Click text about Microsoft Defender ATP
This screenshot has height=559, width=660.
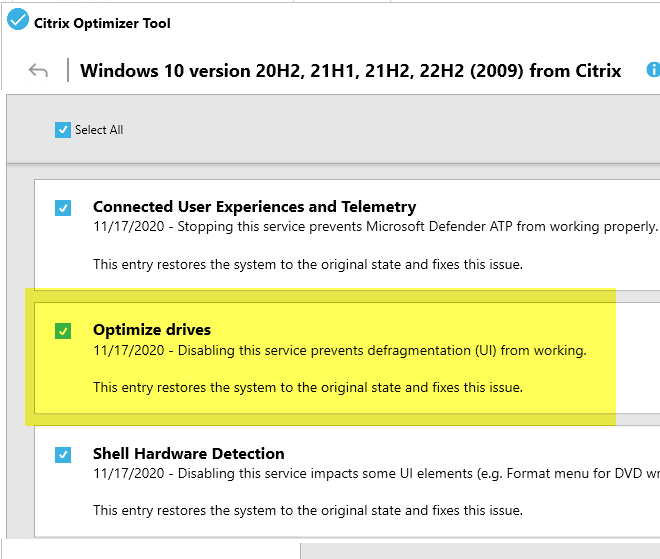pyautogui.click(x=375, y=226)
